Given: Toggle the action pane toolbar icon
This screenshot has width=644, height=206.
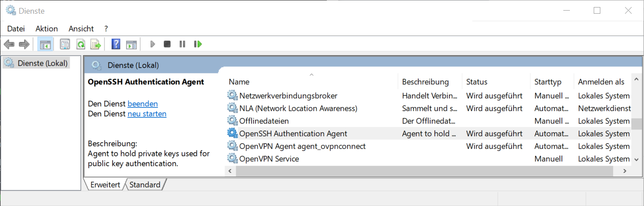Looking at the screenshot, I should pyautogui.click(x=131, y=44).
